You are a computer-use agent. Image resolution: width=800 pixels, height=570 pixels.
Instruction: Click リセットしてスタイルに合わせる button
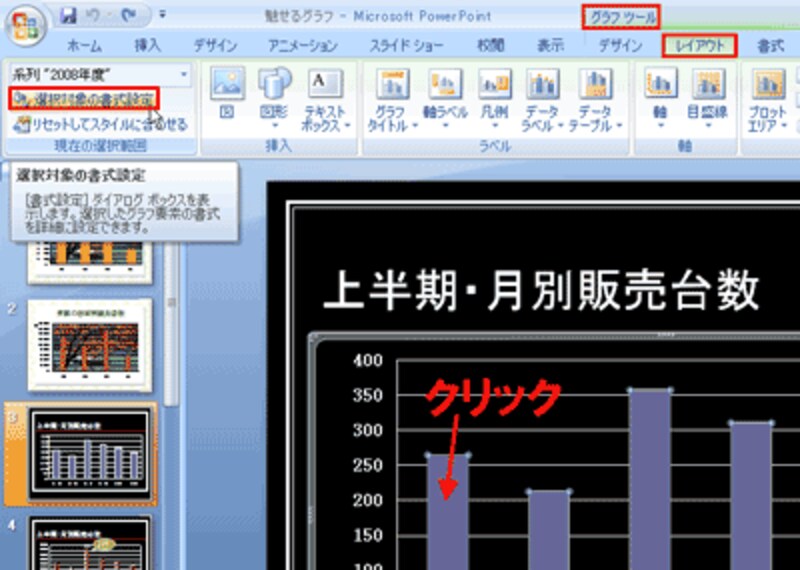100,125
